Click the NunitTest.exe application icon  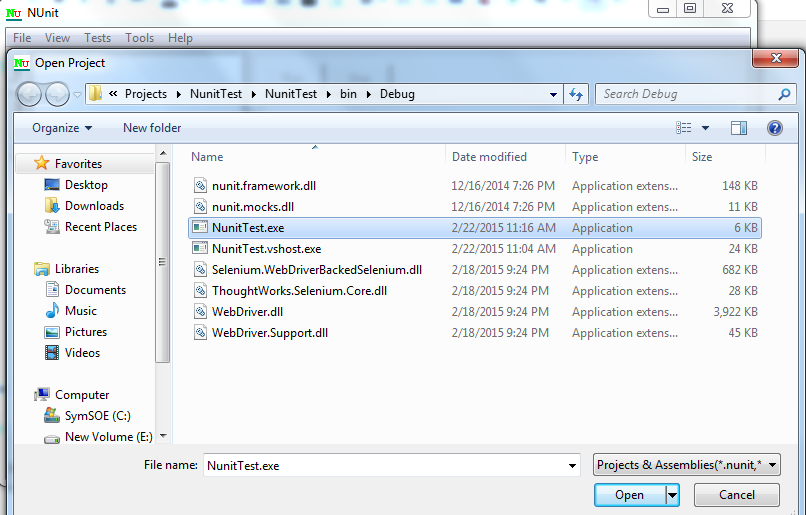click(200, 227)
